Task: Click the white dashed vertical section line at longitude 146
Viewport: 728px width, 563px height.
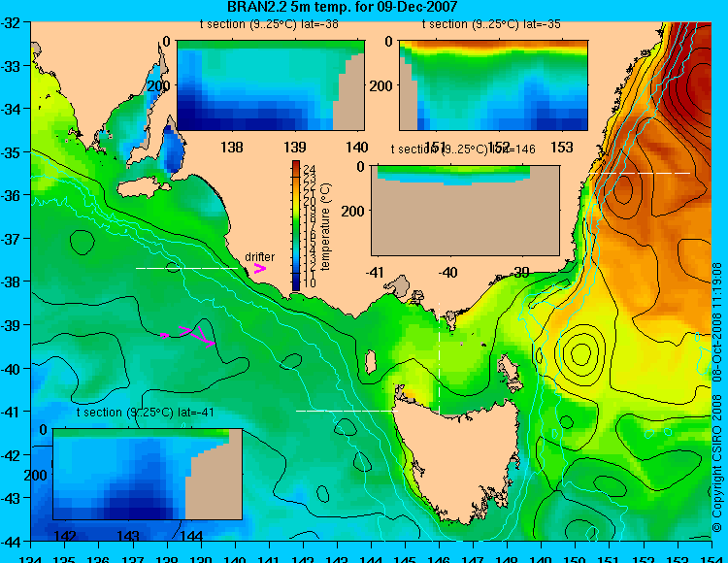Action: tap(439, 359)
